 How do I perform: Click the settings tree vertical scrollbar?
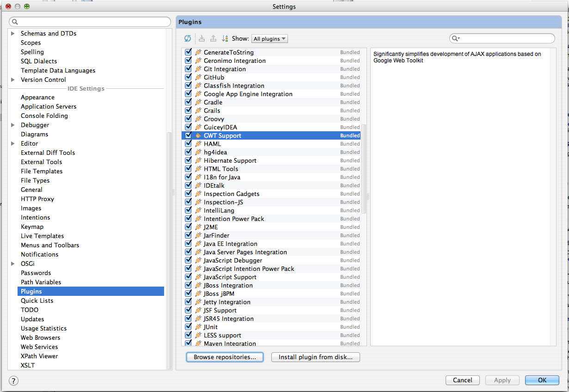click(169, 250)
